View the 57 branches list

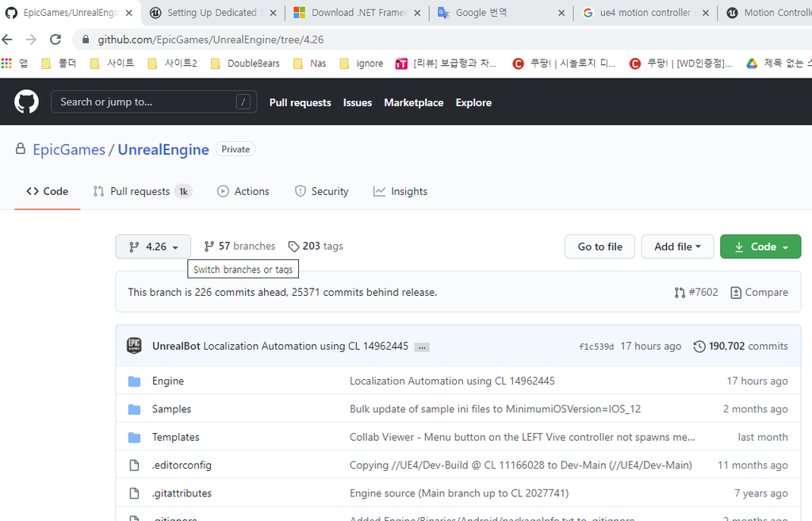pyautogui.click(x=239, y=246)
